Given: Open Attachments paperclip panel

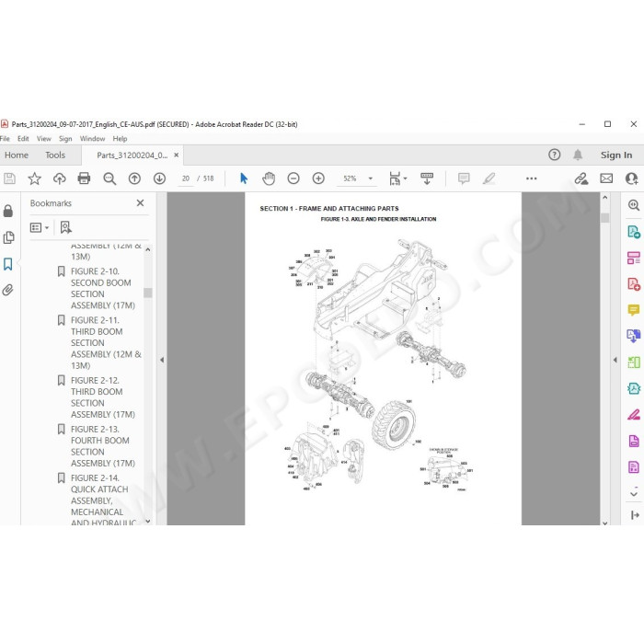Looking at the screenshot, I should (x=7, y=290).
